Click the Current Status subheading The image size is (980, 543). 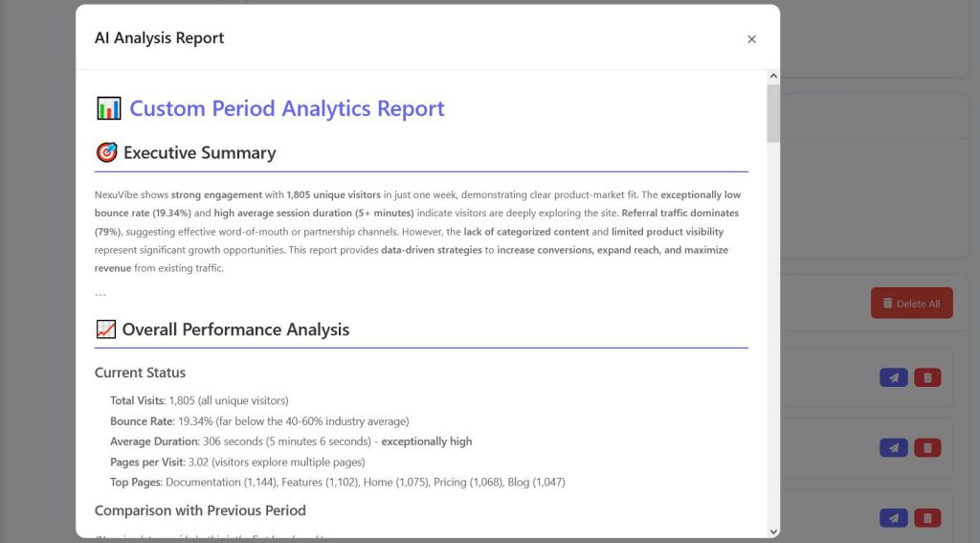click(140, 373)
